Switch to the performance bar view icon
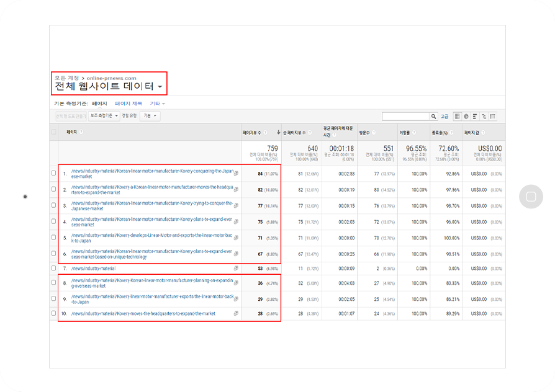Viewport: 555px width, 392px height. [x=475, y=117]
